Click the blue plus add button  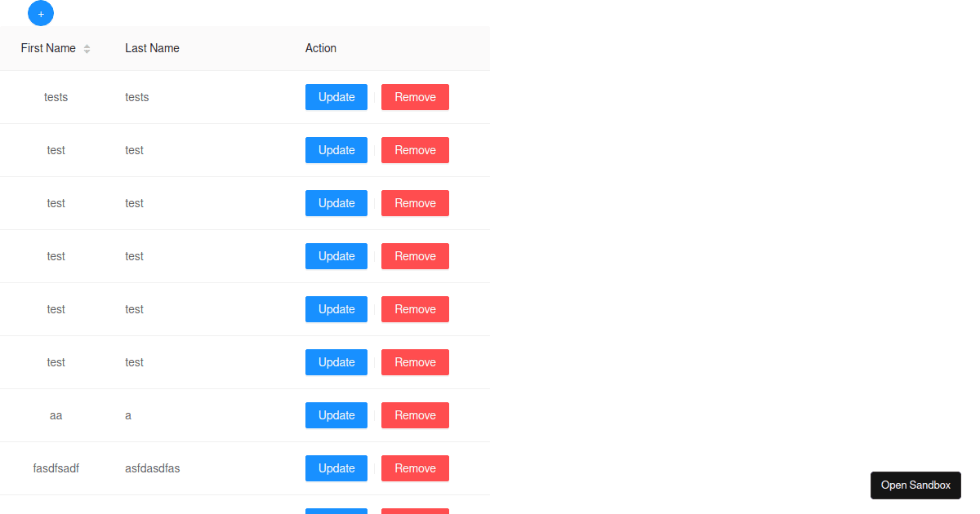click(41, 14)
